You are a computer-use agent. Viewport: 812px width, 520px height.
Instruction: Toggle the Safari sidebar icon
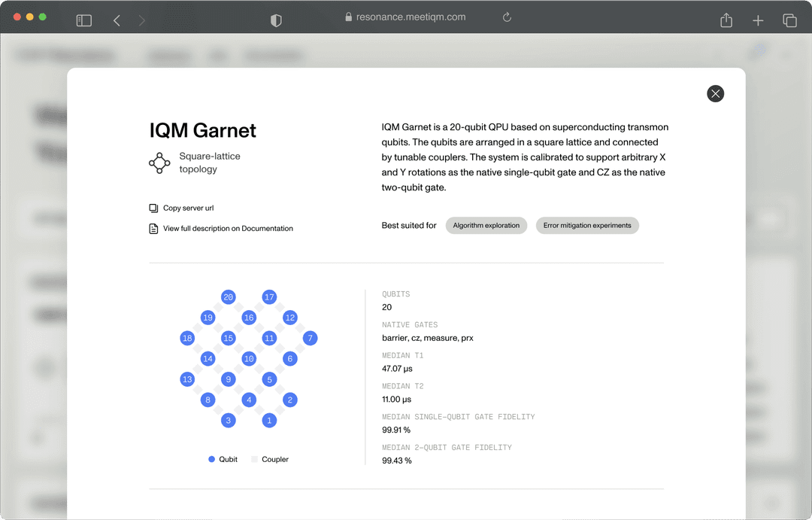coord(83,20)
